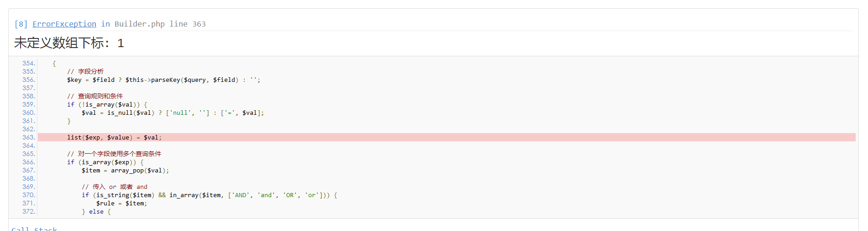Click the $val = is_null($val) code line
868x231 pixels.
pyautogui.click(x=173, y=113)
